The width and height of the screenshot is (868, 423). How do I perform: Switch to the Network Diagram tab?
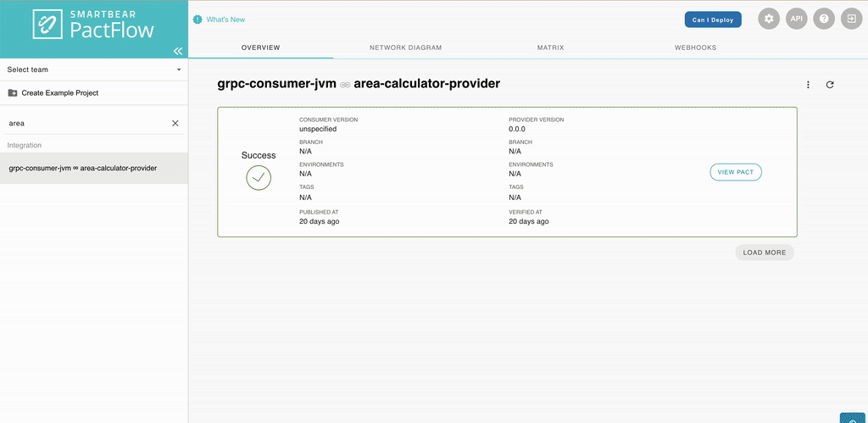406,47
